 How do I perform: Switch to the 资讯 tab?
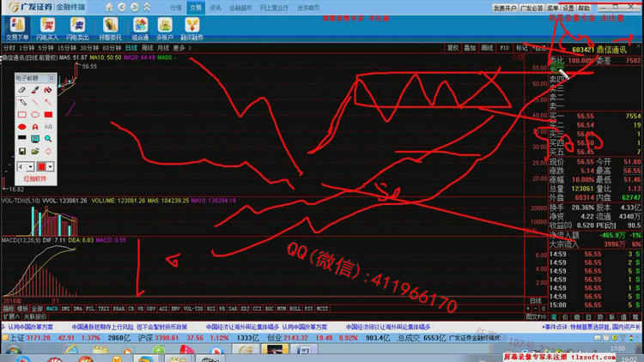216,8
